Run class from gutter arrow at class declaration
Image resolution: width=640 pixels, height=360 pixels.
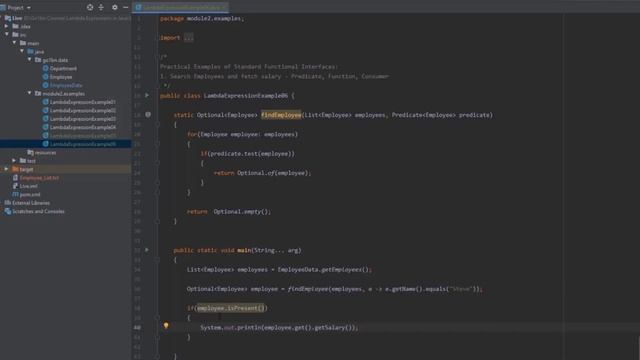tap(147, 96)
